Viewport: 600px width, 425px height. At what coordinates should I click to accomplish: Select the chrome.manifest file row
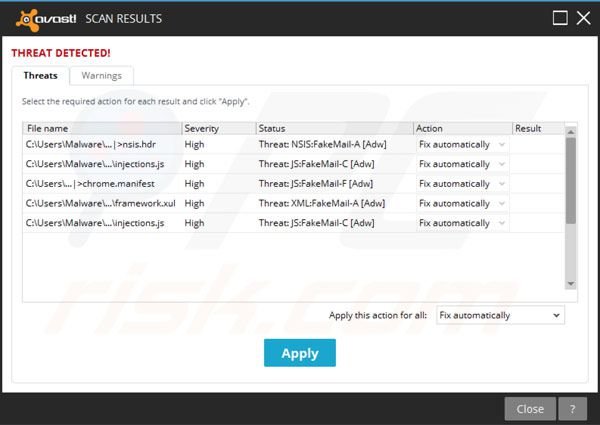click(293, 184)
